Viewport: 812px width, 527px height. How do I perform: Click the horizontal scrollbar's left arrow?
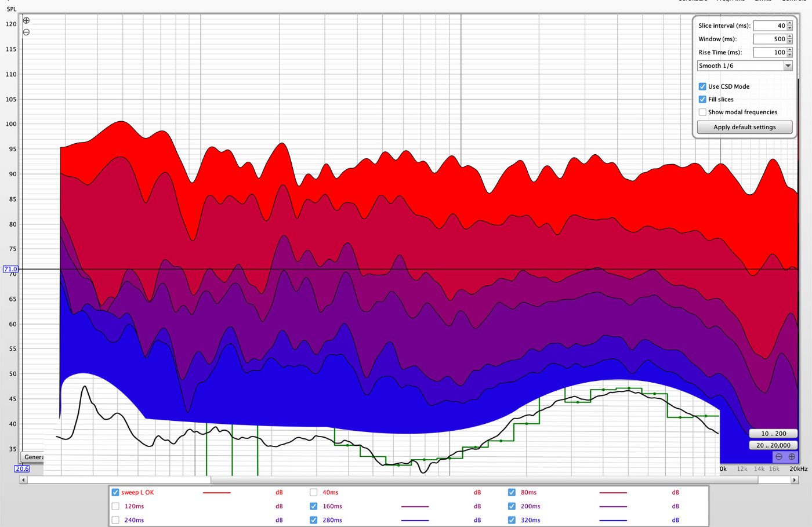[x=23, y=480]
